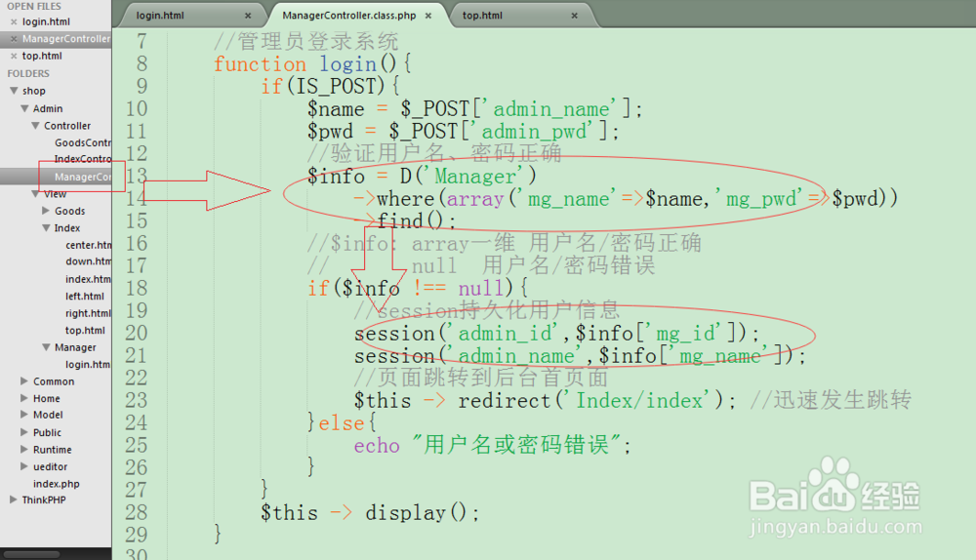Open left.html in Index folder

pos(85,297)
